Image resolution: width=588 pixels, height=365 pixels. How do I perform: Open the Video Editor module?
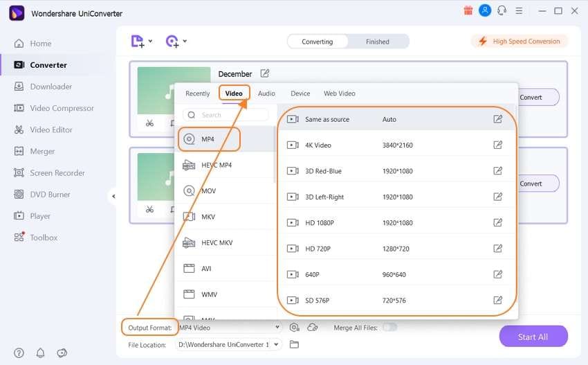(x=43, y=130)
